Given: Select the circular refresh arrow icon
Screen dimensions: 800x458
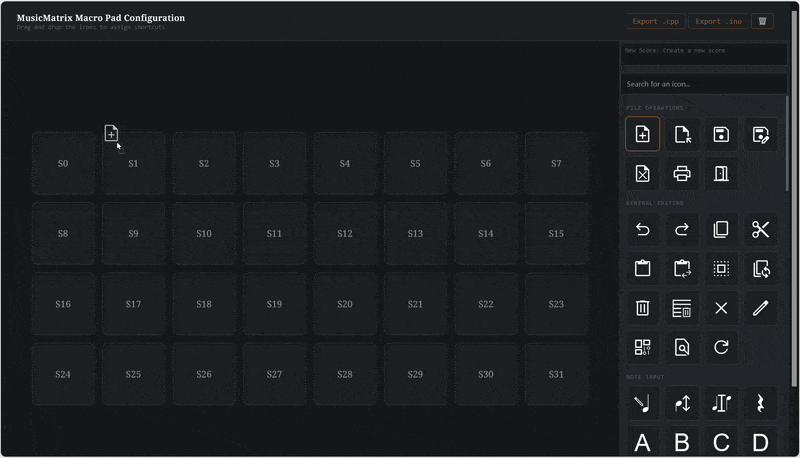Looking at the screenshot, I should 721,347.
